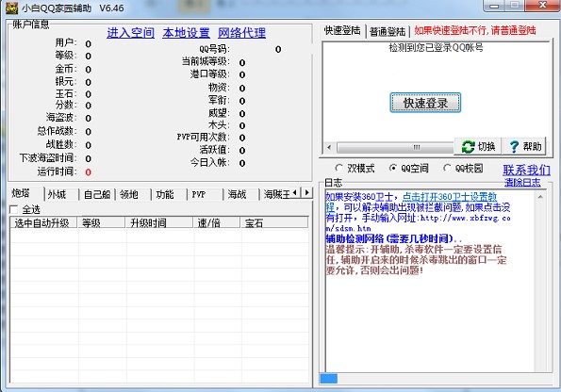Open the 点击打开360卫士设置教程 link in log
561x392 pixels.
click(450, 197)
